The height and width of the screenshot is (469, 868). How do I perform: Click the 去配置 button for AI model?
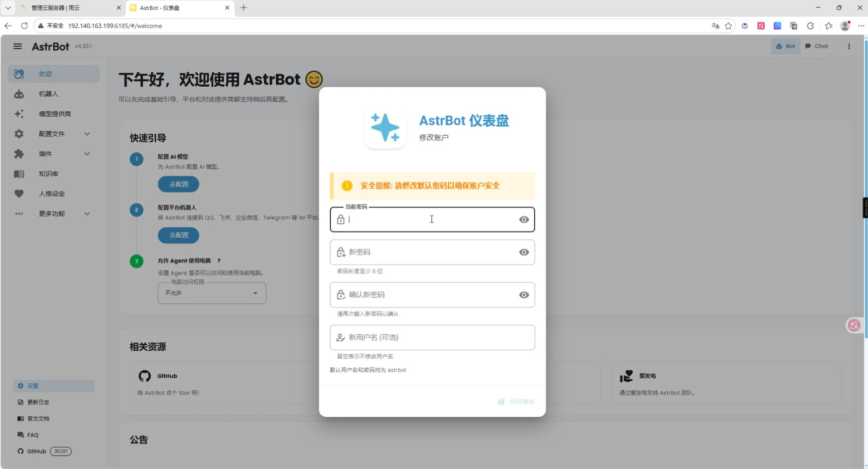[178, 184]
